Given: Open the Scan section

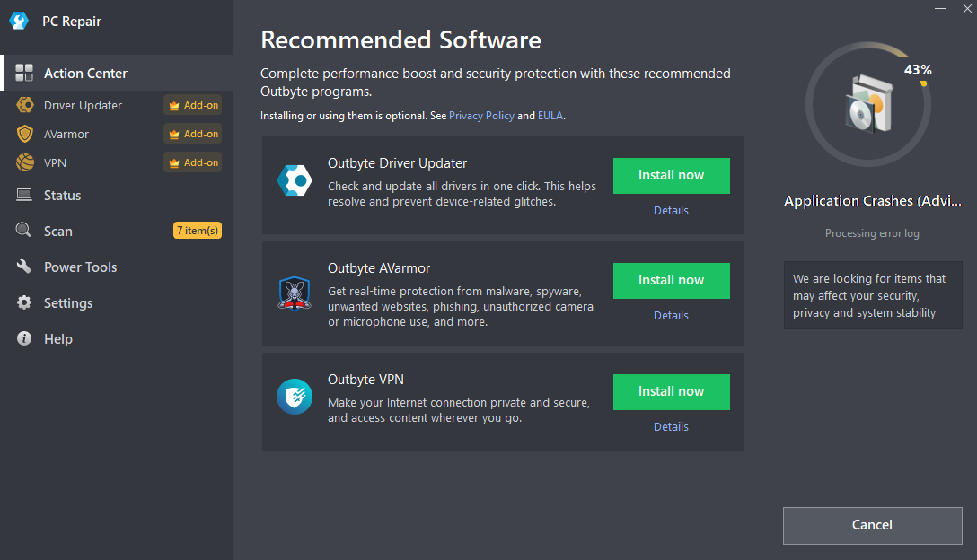Looking at the screenshot, I should click(x=117, y=231).
